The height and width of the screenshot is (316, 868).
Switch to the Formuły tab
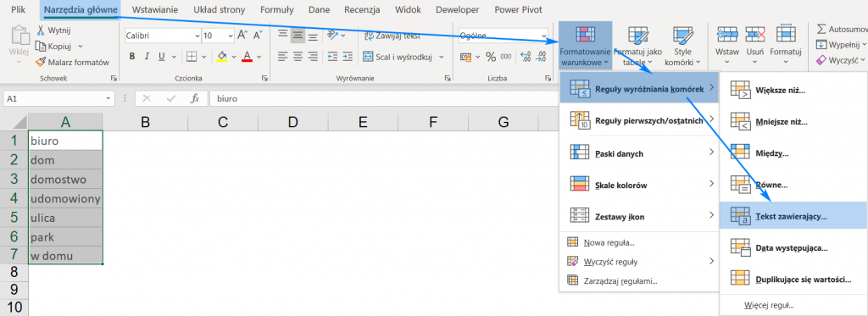(277, 10)
